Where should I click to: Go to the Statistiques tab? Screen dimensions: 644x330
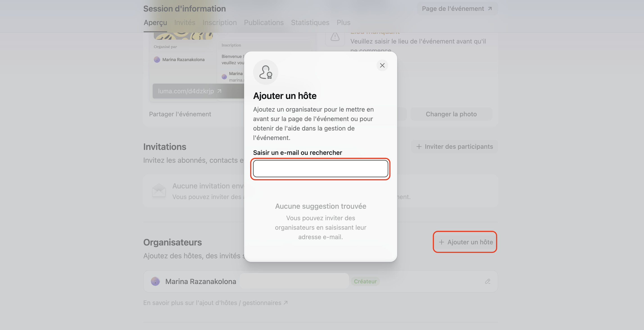click(x=310, y=23)
